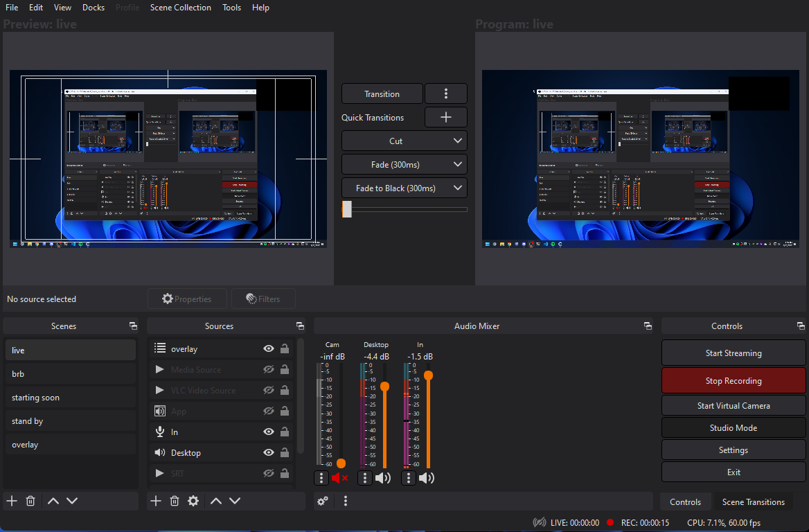Image resolution: width=809 pixels, height=532 pixels.
Task: Pop out the Audio Mixer dock icon
Action: pos(648,326)
